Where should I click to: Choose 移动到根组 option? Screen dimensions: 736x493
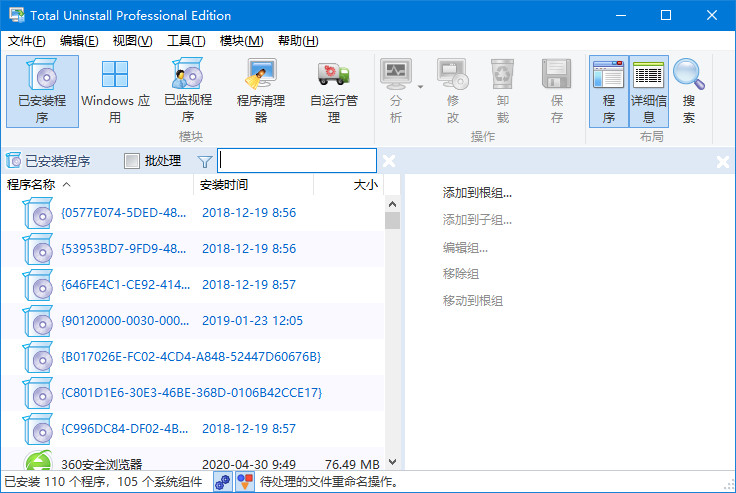473,300
